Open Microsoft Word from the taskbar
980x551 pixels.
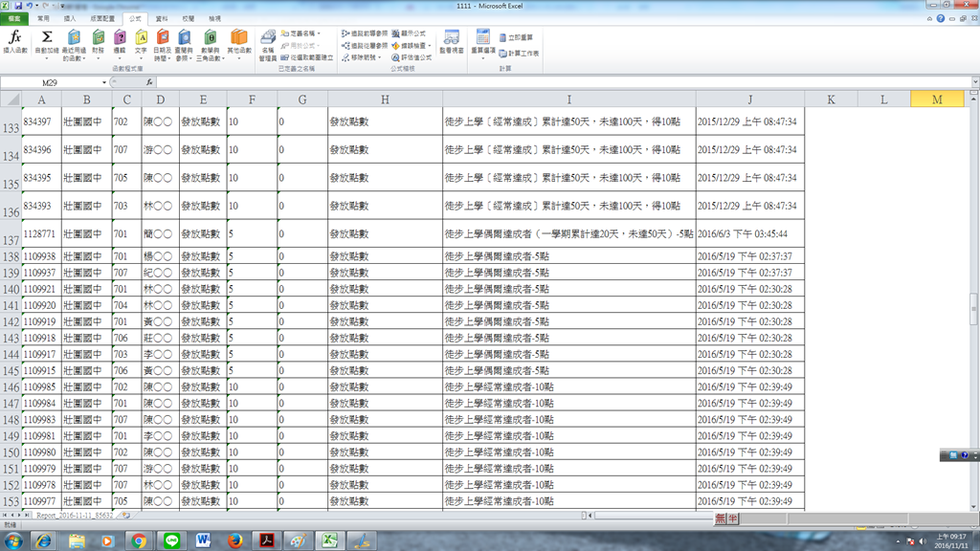(x=203, y=540)
